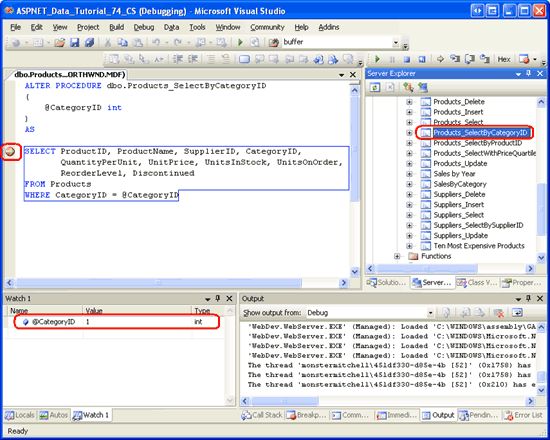550x440 pixels.
Task: Open the Community menu
Action: point(267,27)
